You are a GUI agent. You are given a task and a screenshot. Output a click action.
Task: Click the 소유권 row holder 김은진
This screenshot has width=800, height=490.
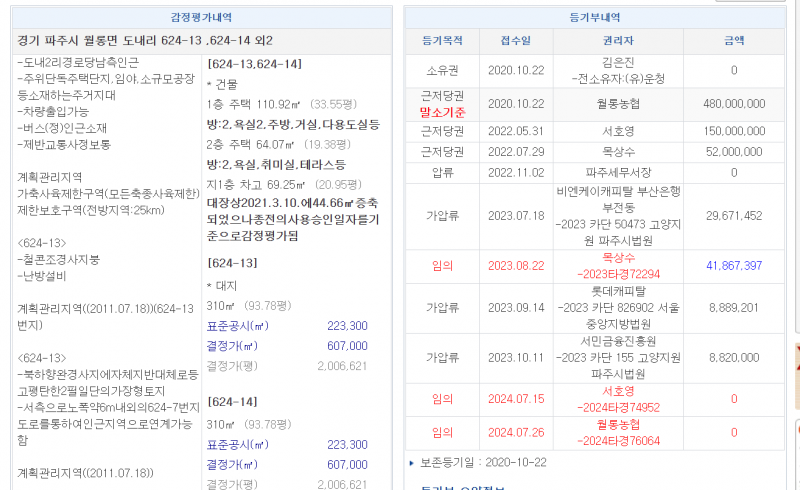pos(618,61)
